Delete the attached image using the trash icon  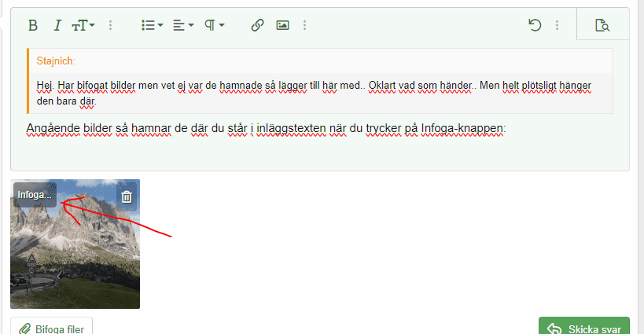point(127,197)
